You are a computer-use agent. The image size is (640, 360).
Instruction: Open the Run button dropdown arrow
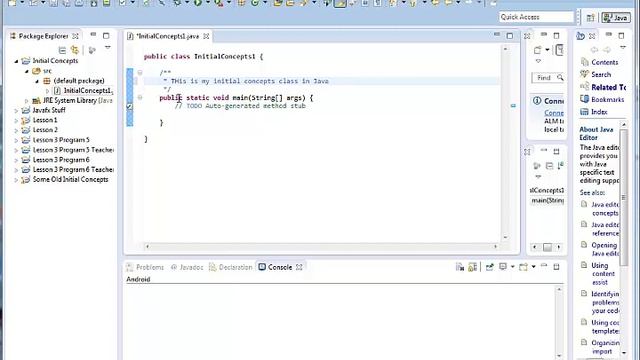207,3
